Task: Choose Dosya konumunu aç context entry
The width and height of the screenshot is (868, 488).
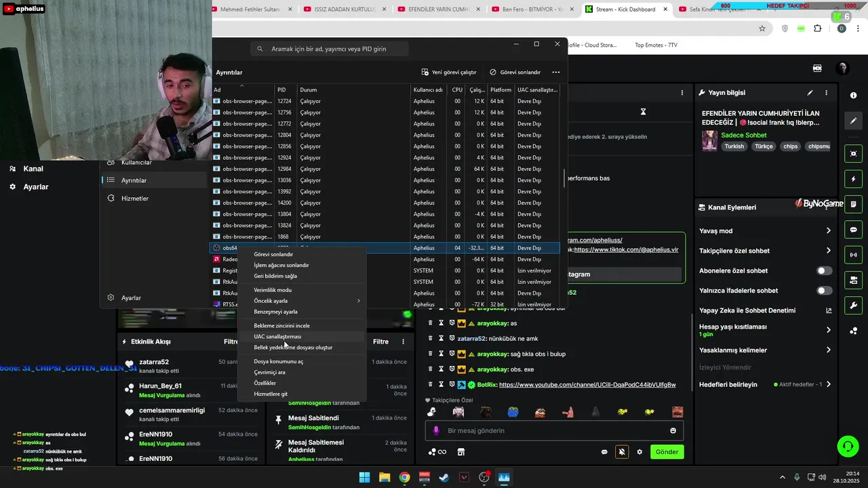Action: click(302, 361)
